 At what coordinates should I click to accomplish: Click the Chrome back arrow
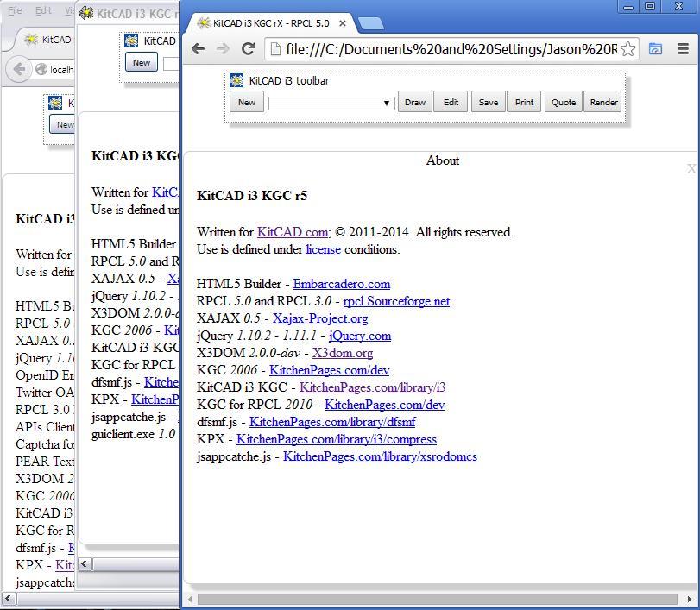pyautogui.click(x=198, y=49)
